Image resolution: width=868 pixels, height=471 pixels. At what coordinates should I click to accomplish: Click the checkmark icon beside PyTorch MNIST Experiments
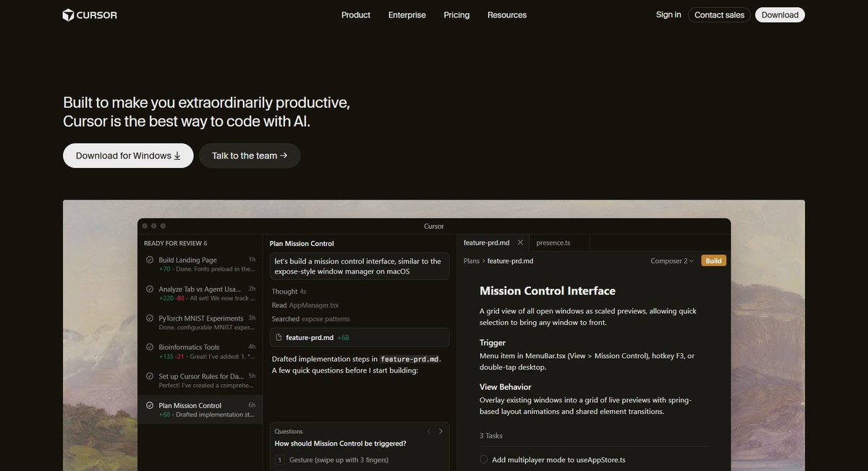150,318
